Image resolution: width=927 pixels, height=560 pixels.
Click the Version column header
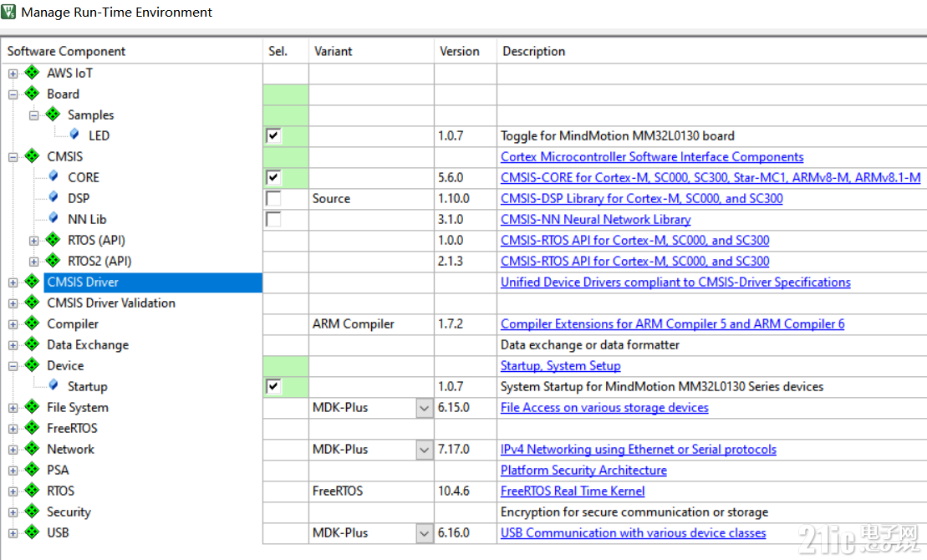click(x=466, y=52)
